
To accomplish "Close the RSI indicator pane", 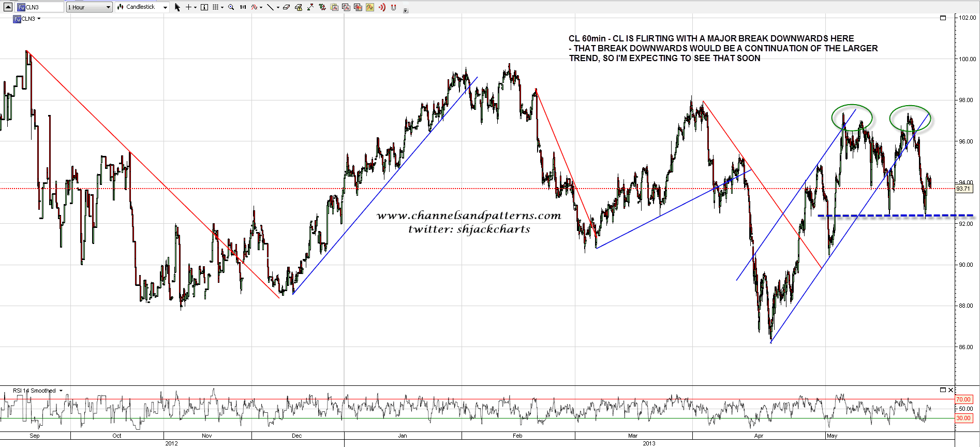I will (x=951, y=390).
